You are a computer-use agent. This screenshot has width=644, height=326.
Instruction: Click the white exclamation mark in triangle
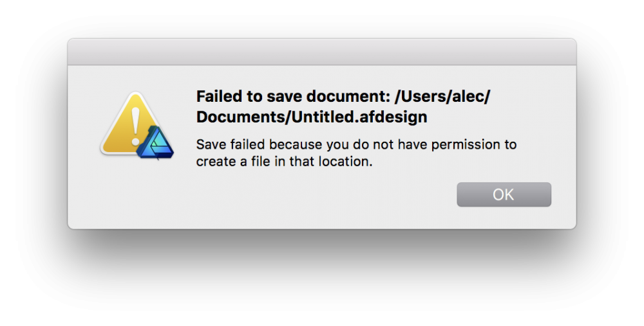pos(135,126)
